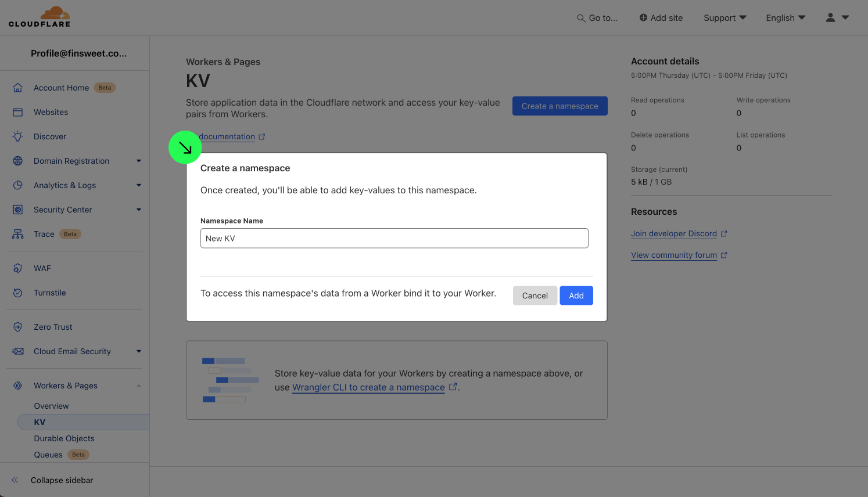The width and height of the screenshot is (868, 497).
Task: Click the Profile@finsweet.co... account name
Action: 78,53
